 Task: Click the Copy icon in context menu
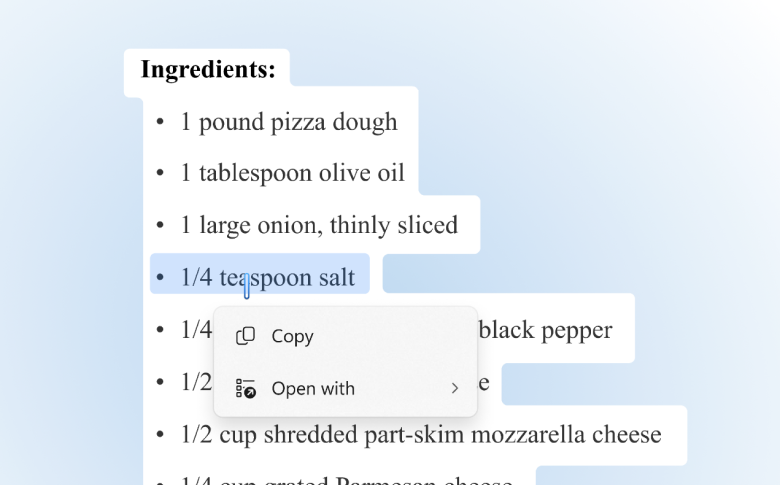pyautogui.click(x=245, y=336)
